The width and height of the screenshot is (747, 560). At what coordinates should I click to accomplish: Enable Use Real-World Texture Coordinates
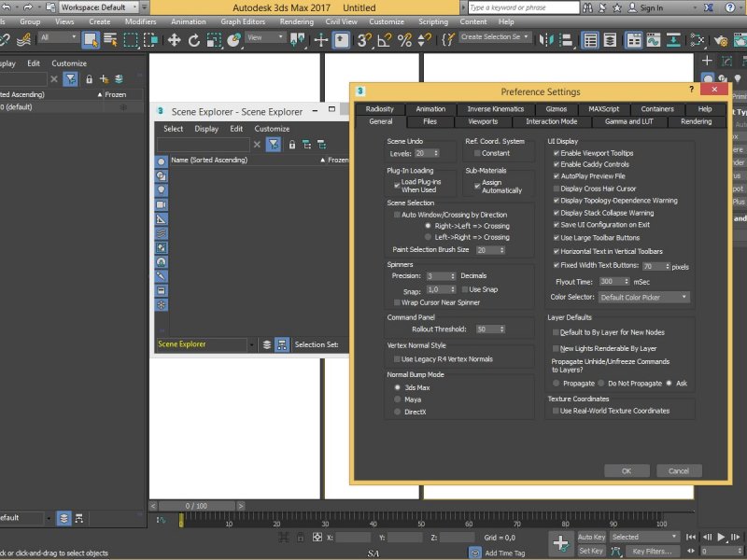[x=556, y=411]
